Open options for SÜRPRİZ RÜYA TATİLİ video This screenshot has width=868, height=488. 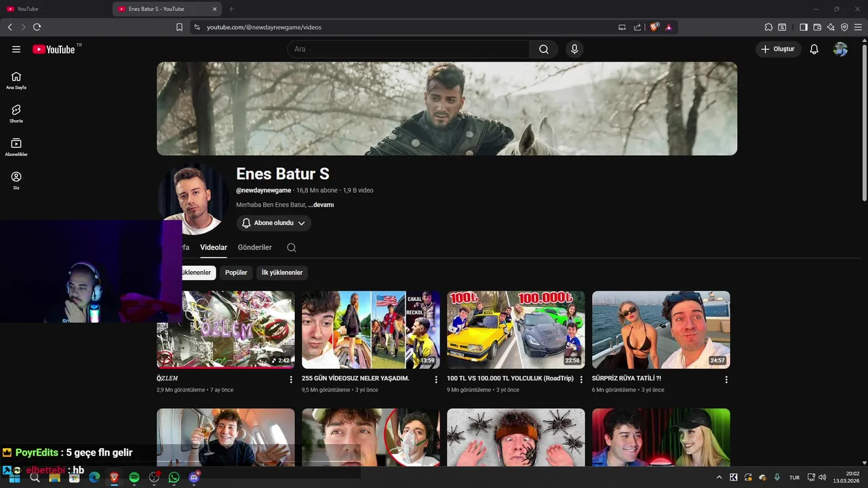(x=726, y=380)
